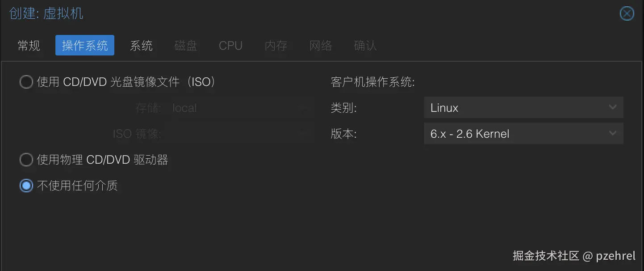The height and width of the screenshot is (271, 644).
Task: Select the 磁盘 tab
Action: [x=186, y=45]
